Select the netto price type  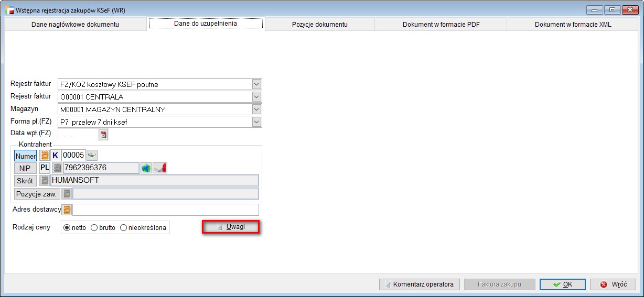tap(67, 228)
